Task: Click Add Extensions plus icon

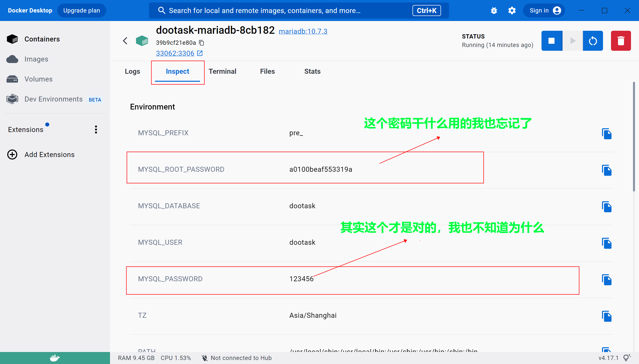Action: pyautogui.click(x=12, y=154)
